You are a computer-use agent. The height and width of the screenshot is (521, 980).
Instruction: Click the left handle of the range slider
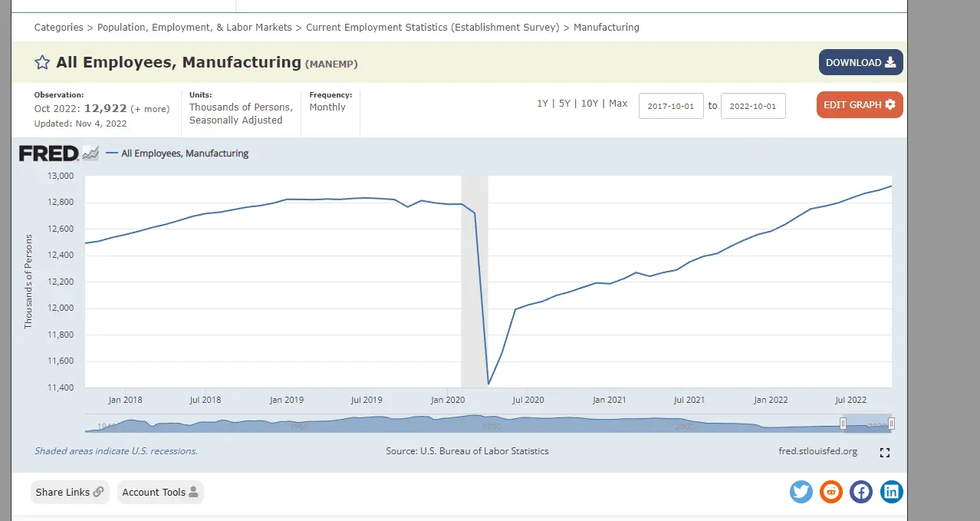coord(844,424)
